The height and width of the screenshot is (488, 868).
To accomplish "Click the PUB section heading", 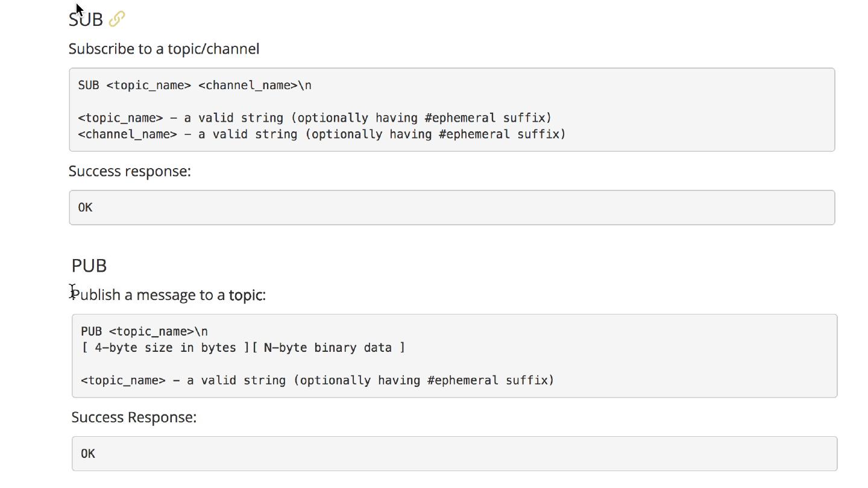I will coord(89,266).
